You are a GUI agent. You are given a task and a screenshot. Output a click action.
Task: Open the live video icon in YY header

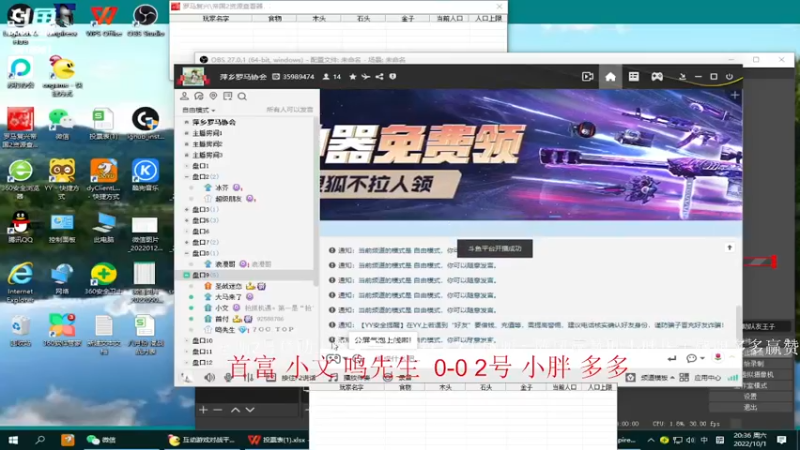click(587, 77)
